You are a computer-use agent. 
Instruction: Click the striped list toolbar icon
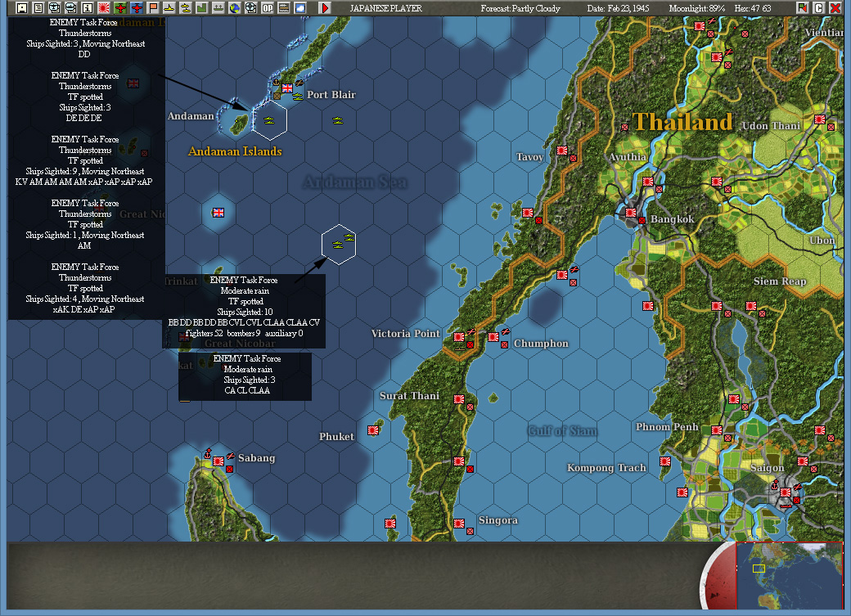tap(283, 7)
